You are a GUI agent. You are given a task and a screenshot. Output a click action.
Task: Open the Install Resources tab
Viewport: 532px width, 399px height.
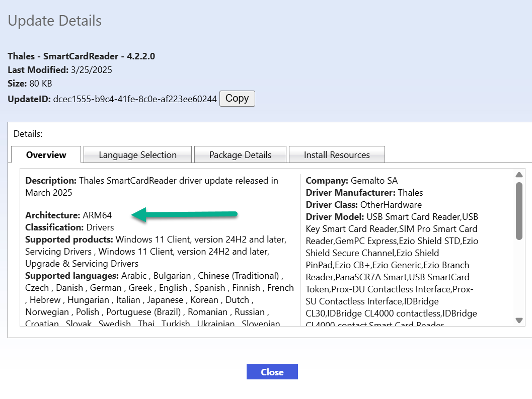tap(337, 154)
